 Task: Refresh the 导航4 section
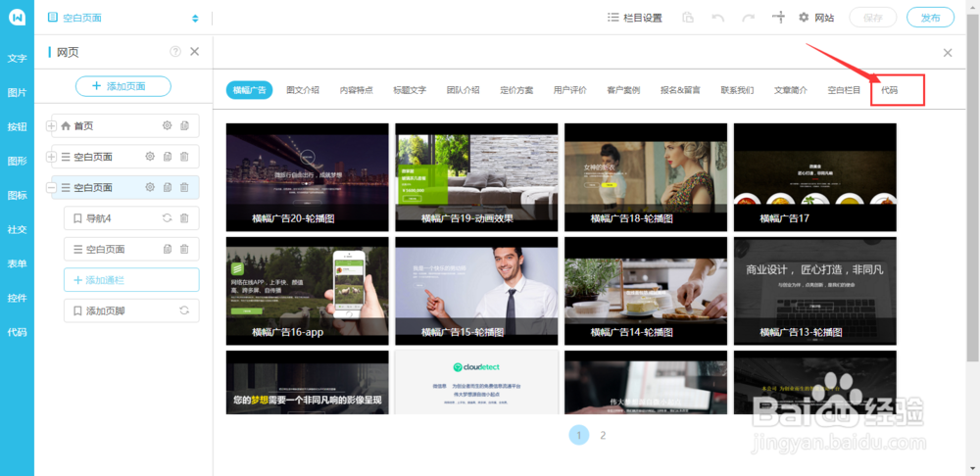tap(167, 218)
